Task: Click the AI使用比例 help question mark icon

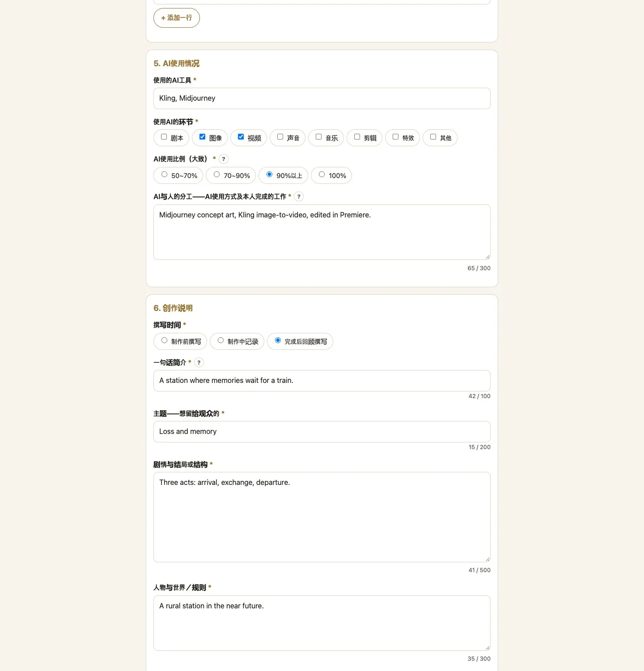Action: 224,159
